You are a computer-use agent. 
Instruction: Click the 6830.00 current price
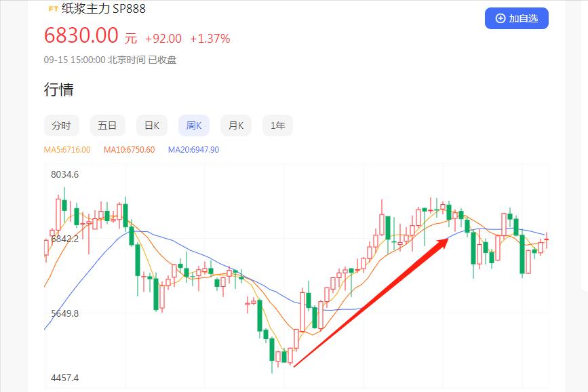(x=81, y=35)
